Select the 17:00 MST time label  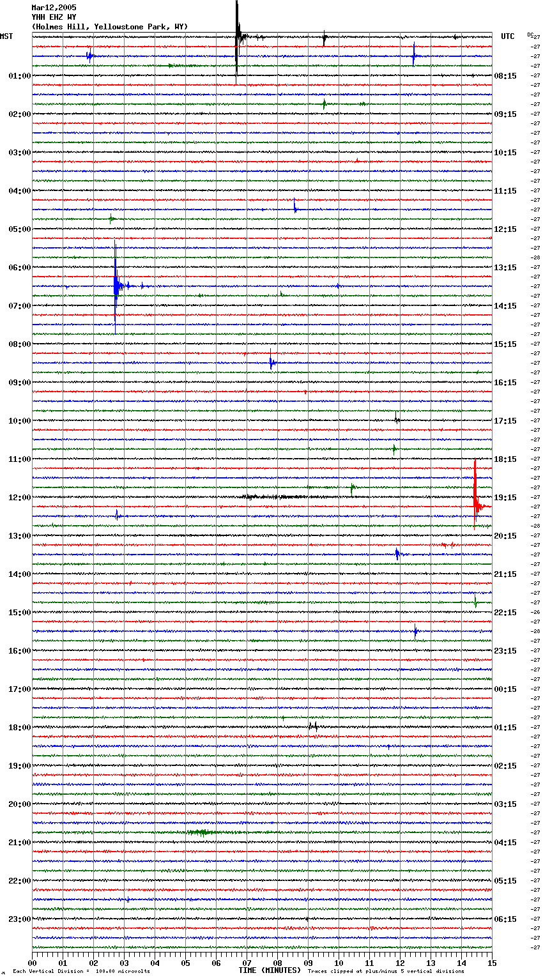point(19,689)
